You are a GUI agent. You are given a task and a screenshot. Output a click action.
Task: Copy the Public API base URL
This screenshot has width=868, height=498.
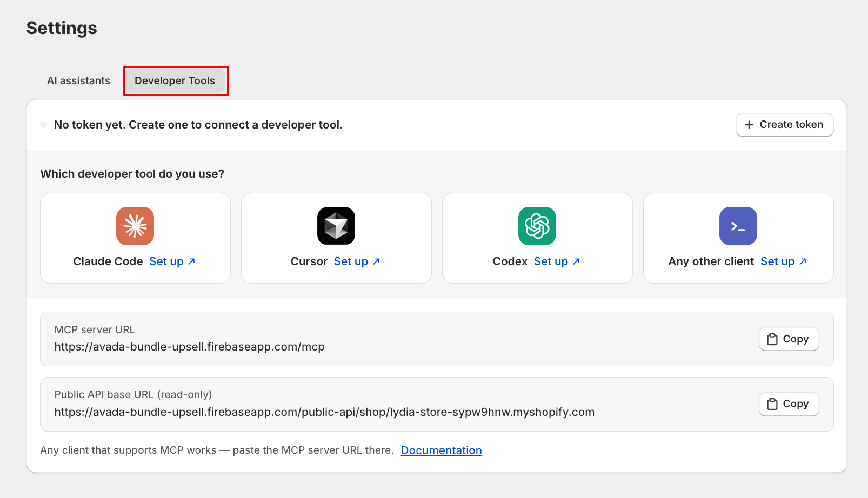click(789, 404)
